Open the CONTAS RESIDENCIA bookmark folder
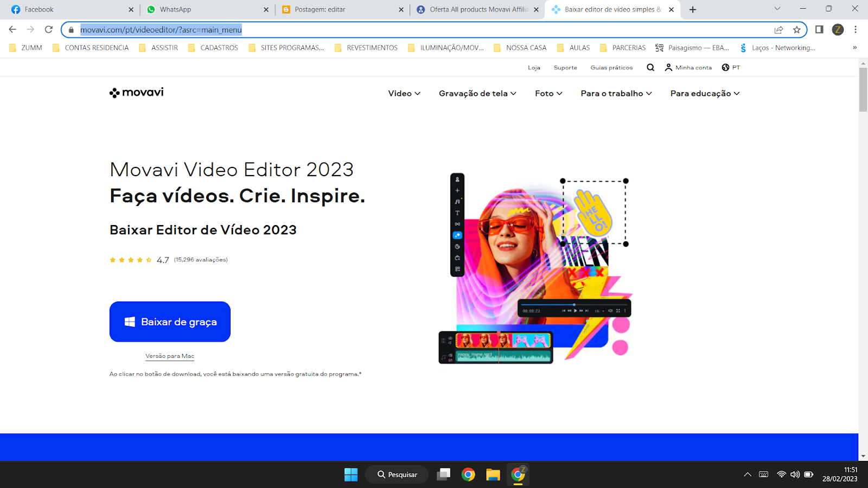The width and height of the screenshot is (868, 488). [91, 48]
